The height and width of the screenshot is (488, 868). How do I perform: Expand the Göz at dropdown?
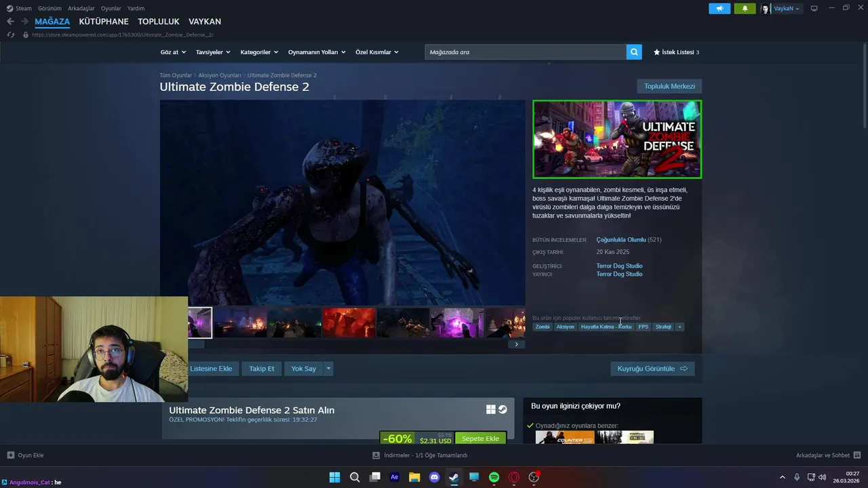click(x=173, y=52)
